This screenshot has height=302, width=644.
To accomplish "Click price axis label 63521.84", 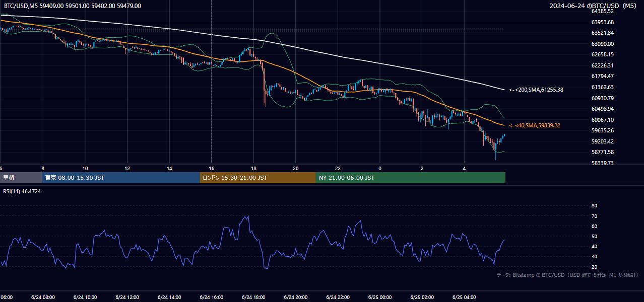I will [603, 33].
